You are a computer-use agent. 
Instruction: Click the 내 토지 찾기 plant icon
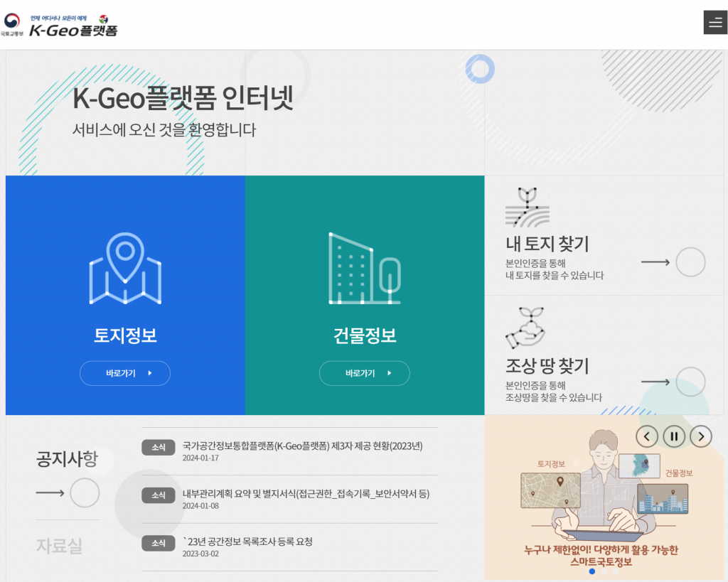click(528, 208)
